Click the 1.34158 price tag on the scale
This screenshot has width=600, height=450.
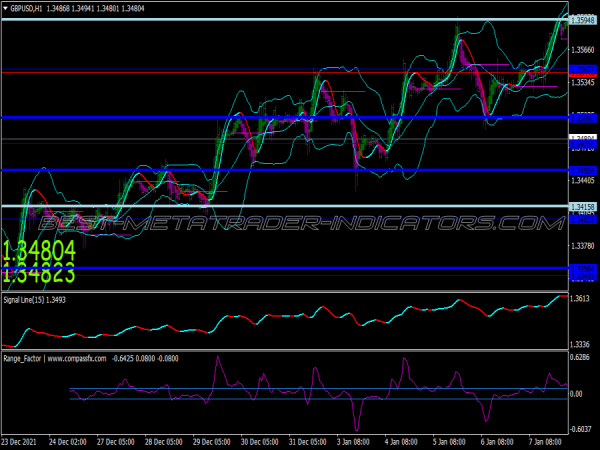pyautogui.click(x=583, y=207)
